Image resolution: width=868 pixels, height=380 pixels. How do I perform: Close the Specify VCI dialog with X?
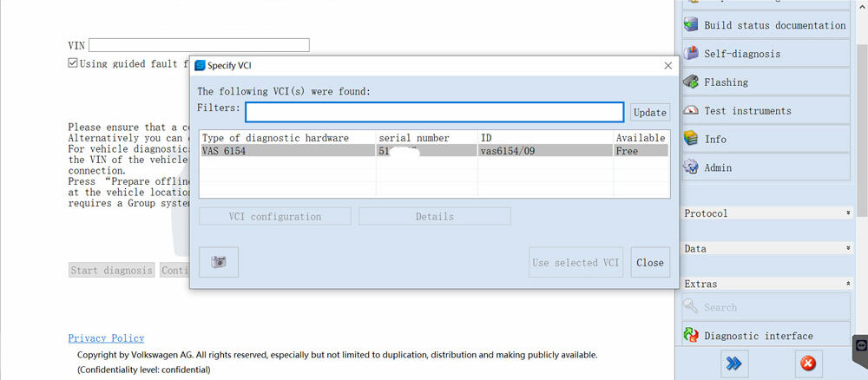tap(668, 65)
